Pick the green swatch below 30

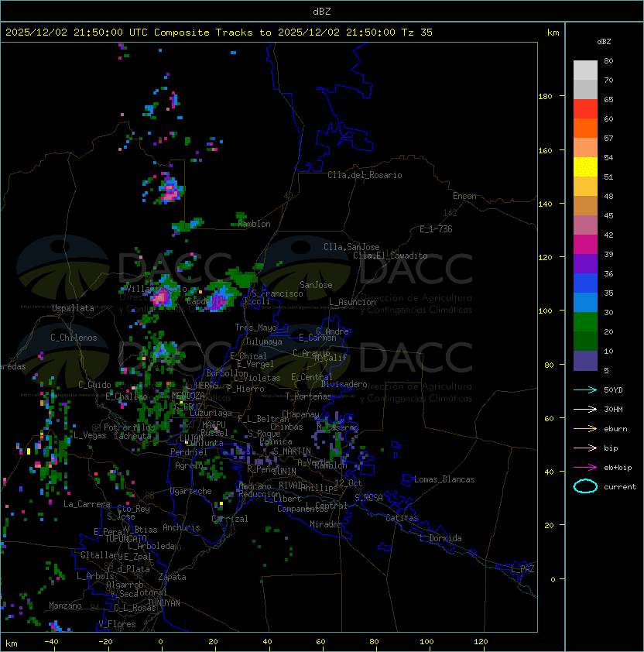(x=585, y=322)
